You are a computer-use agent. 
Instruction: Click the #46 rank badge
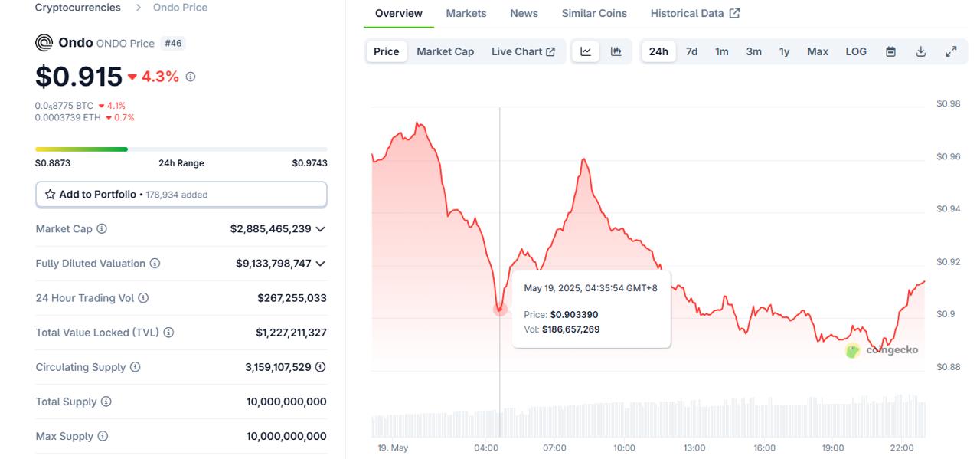click(x=173, y=43)
